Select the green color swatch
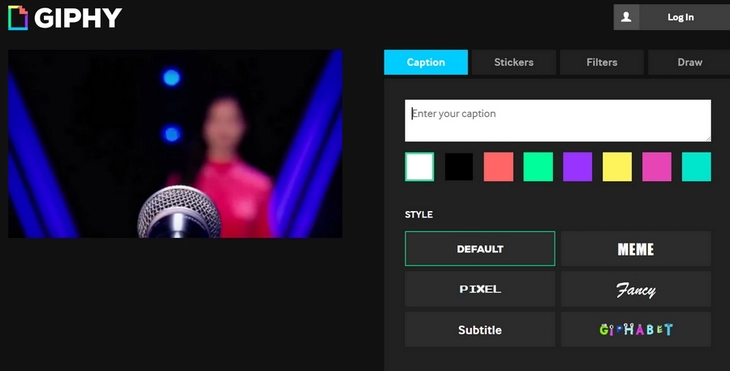Screen dimensions: 730x371 pyautogui.click(x=538, y=167)
